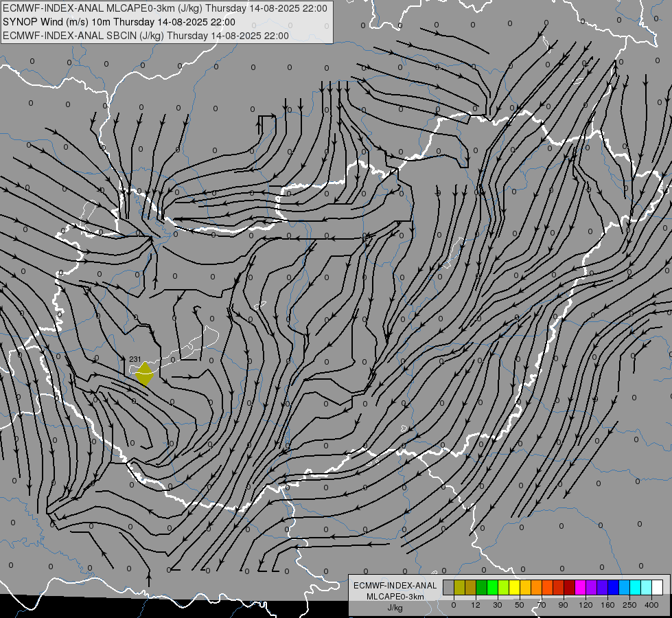Viewport: 672px width, 618px height.
Task: Click the magenta legend swatch
Action: click(x=581, y=587)
